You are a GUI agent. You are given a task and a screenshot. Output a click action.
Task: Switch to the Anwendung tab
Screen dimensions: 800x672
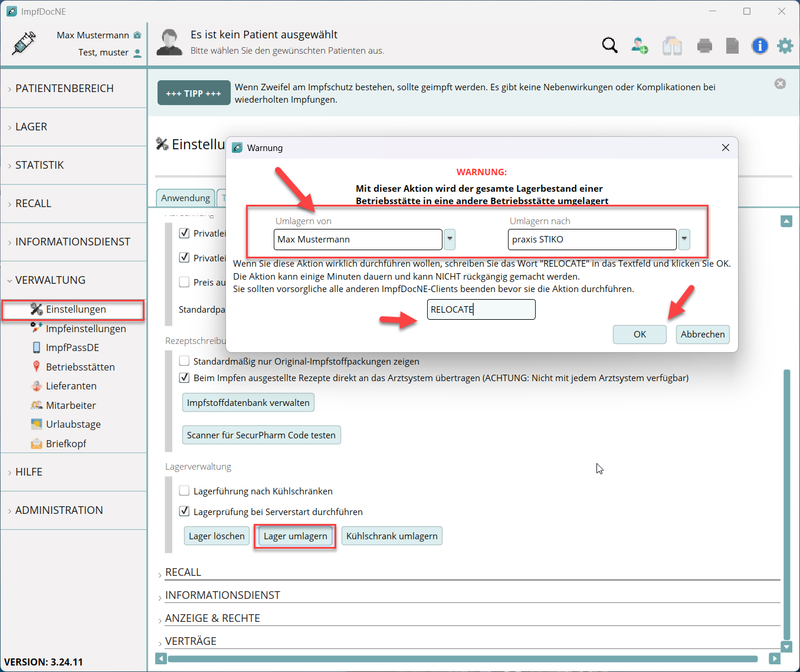pyautogui.click(x=185, y=198)
